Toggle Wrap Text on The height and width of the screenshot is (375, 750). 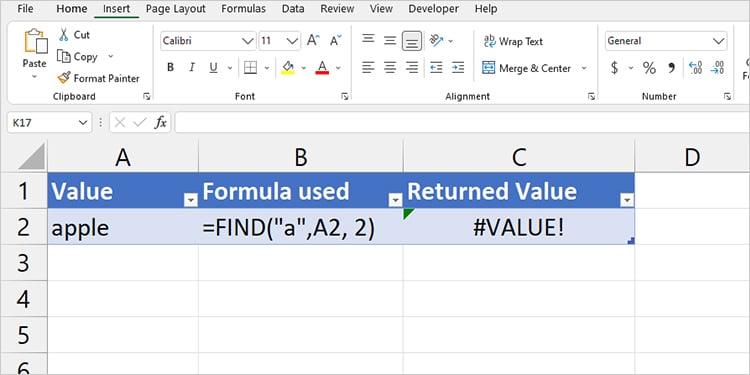pyautogui.click(x=513, y=42)
